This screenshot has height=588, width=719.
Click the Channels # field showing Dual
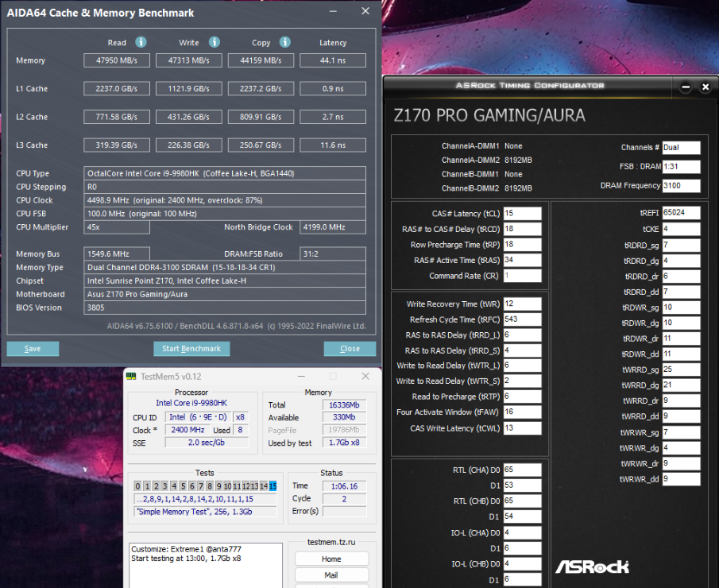tap(682, 148)
